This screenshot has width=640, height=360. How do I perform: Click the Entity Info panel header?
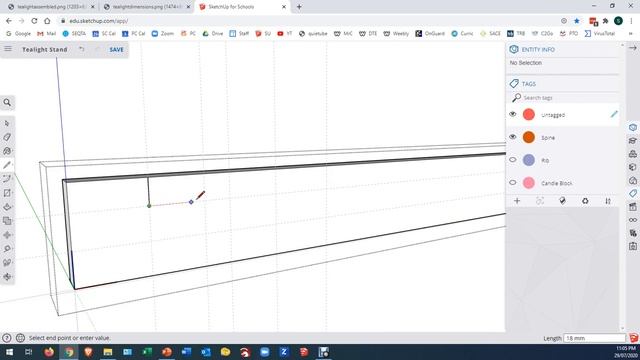coord(563,49)
